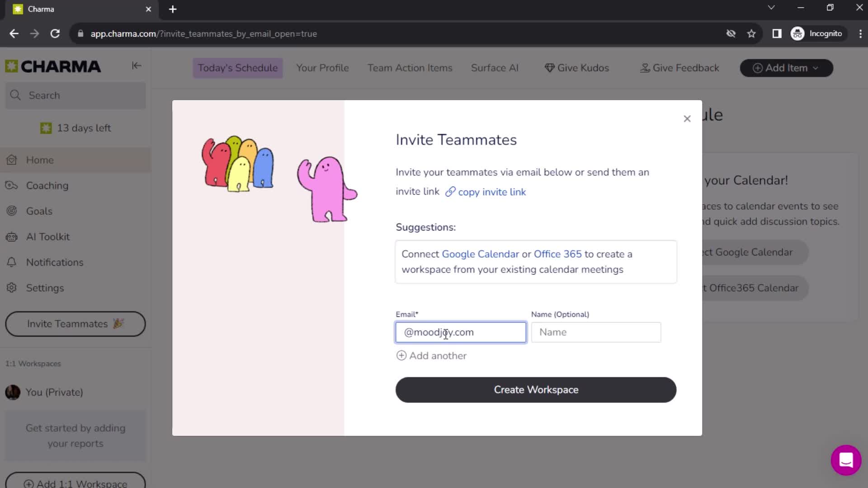This screenshot has height=488, width=868.
Task: Open AI Toolkit panel
Action: click(47, 237)
